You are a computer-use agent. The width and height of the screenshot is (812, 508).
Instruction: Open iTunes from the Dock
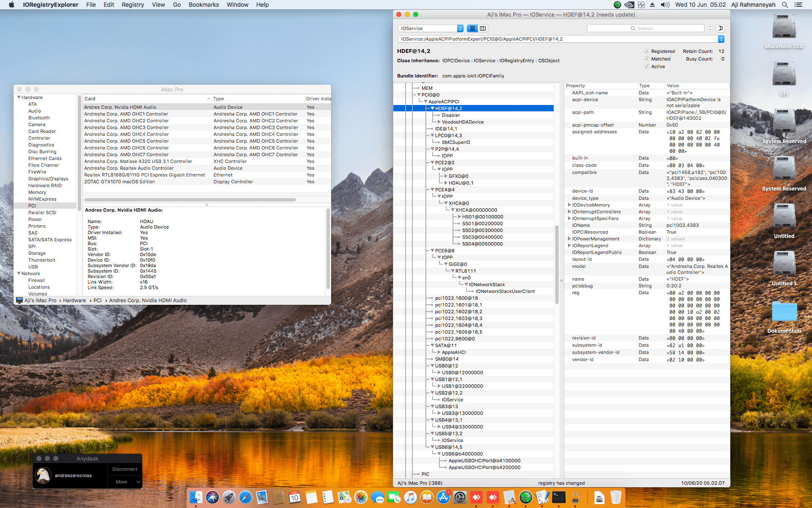pos(410,497)
